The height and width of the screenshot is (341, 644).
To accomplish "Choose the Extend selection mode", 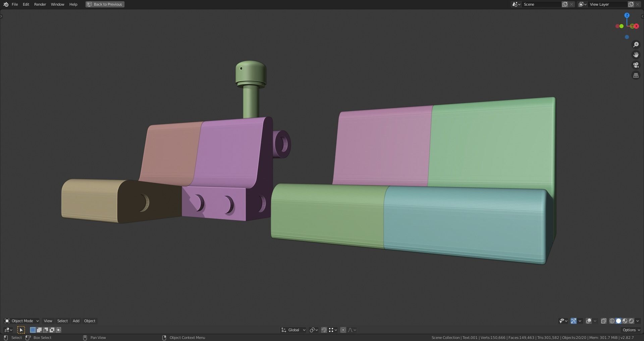I will tap(39, 330).
